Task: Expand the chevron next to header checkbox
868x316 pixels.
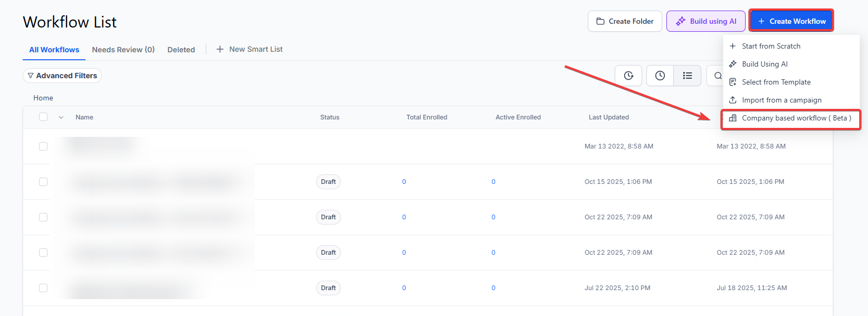Action: coord(61,117)
